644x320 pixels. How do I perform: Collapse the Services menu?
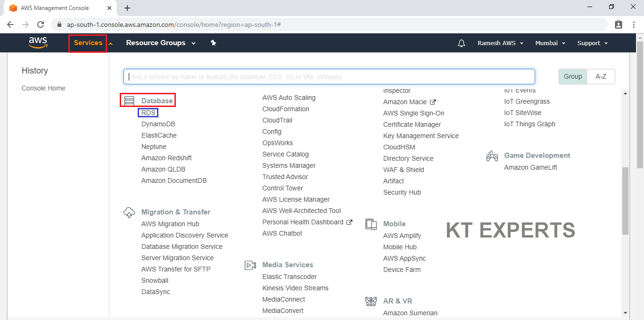click(x=93, y=43)
